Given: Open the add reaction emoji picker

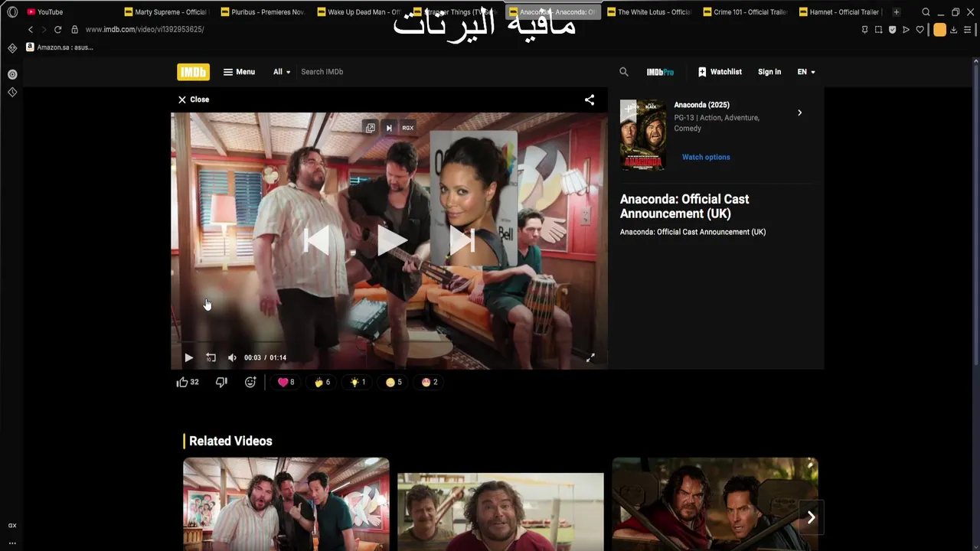Looking at the screenshot, I should [250, 382].
